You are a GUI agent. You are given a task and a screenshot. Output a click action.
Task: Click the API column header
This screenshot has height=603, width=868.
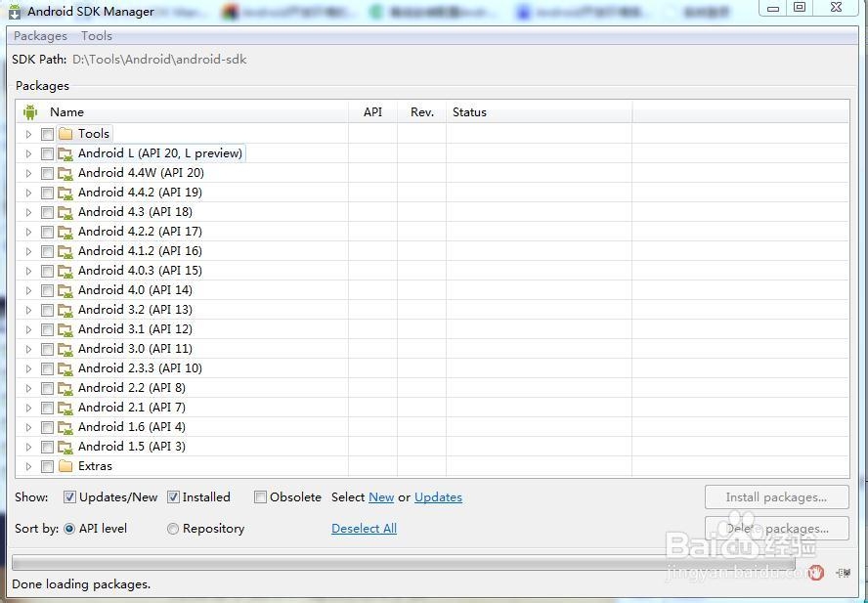(x=372, y=111)
